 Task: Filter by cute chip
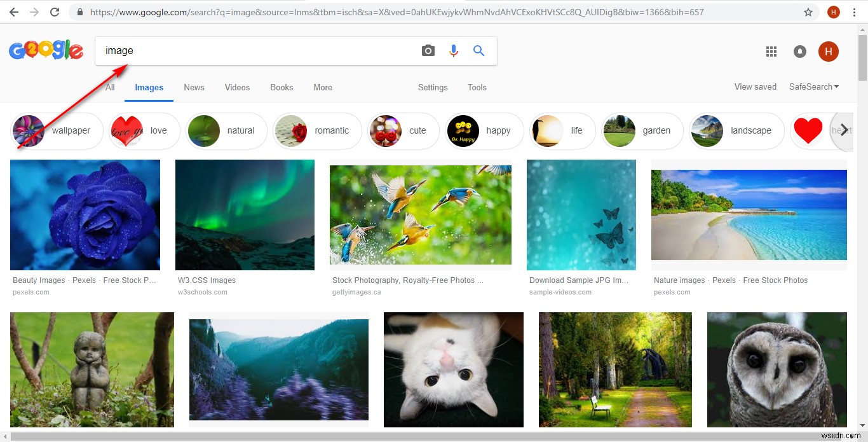coord(403,130)
